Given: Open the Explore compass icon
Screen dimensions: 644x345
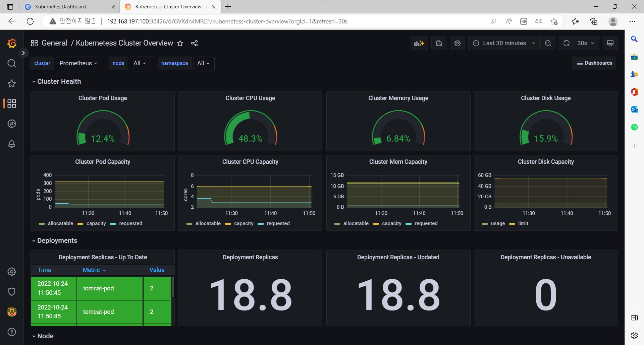Looking at the screenshot, I should [12, 124].
